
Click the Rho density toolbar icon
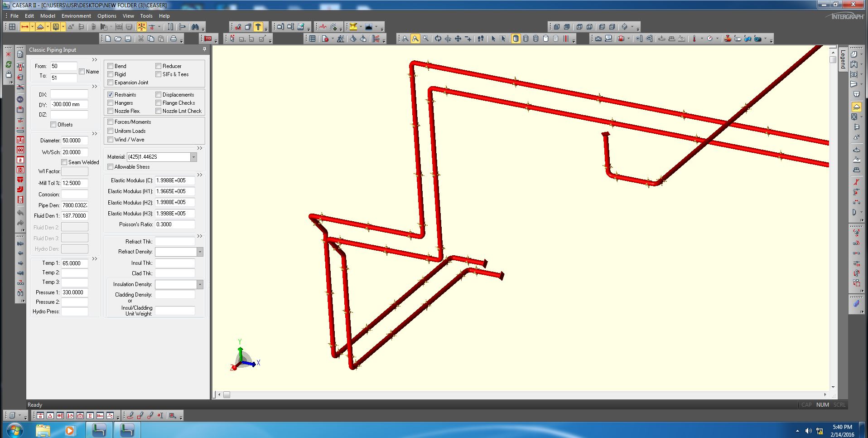coord(100,415)
